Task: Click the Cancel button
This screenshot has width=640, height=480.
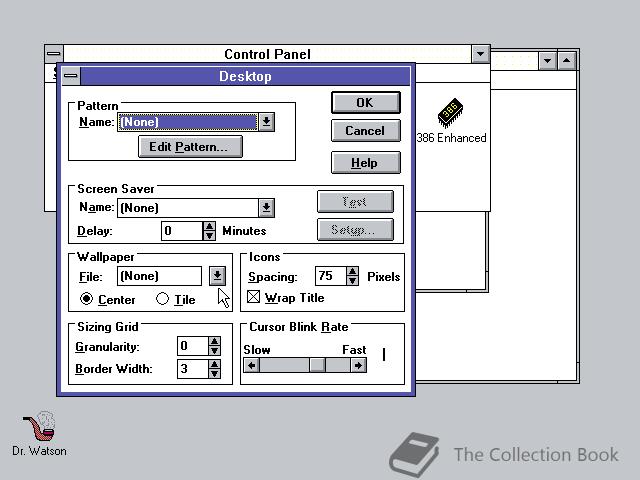Action: 365,131
